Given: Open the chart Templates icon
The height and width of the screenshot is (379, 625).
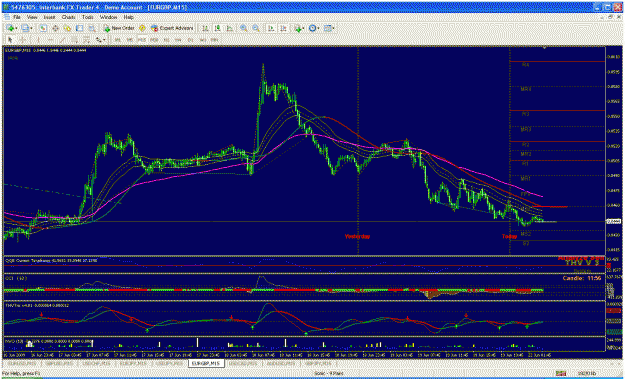Looking at the screenshot, I should 327,28.
